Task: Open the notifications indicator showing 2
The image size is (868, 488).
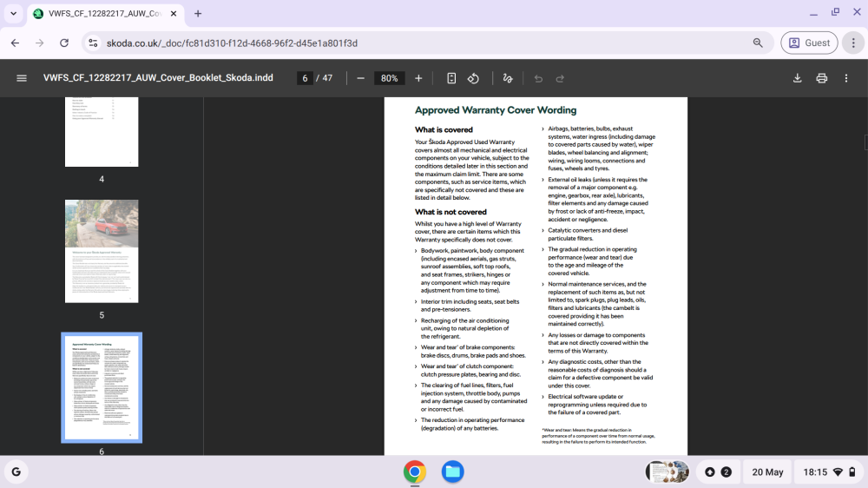Action: coord(718,472)
